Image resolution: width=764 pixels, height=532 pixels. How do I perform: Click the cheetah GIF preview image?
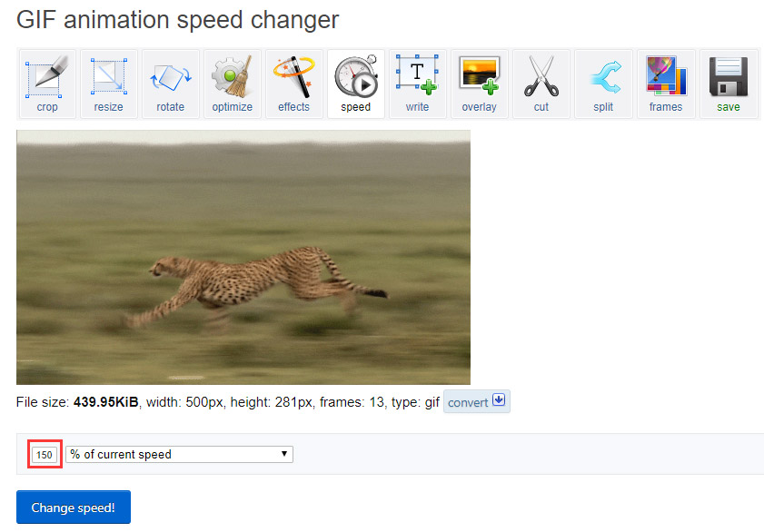243,257
